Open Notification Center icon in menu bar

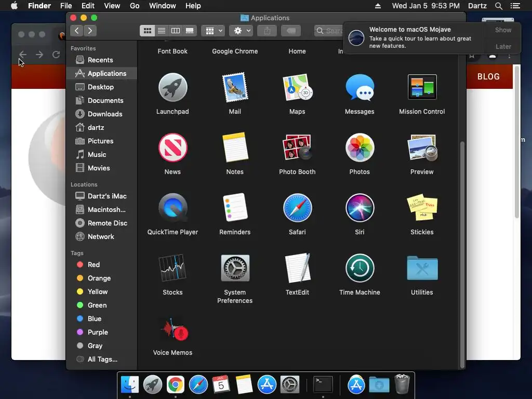515,6
